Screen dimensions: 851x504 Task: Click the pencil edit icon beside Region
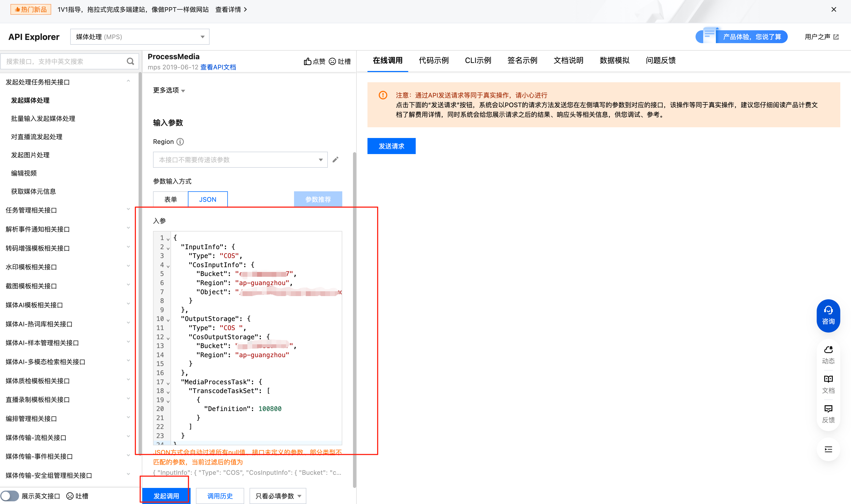point(335,160)
